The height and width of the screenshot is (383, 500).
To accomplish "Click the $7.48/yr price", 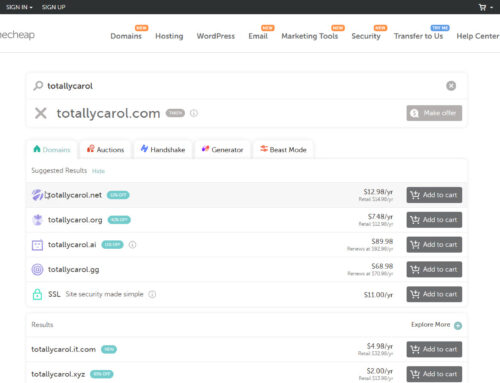I will click(x=380, y=217).
